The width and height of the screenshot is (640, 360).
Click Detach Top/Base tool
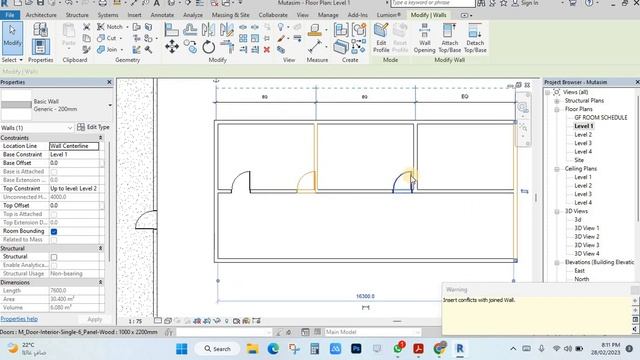[x=475, y=38]
